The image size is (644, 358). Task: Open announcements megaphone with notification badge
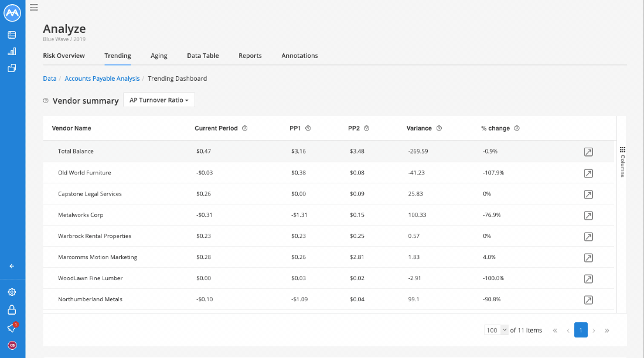coord(12,328)
